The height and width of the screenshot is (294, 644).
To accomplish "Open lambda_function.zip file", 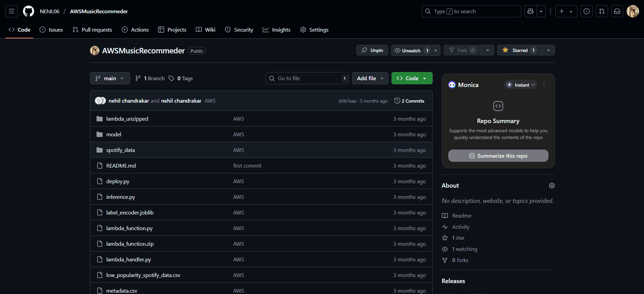I will [x=130, y=244].
